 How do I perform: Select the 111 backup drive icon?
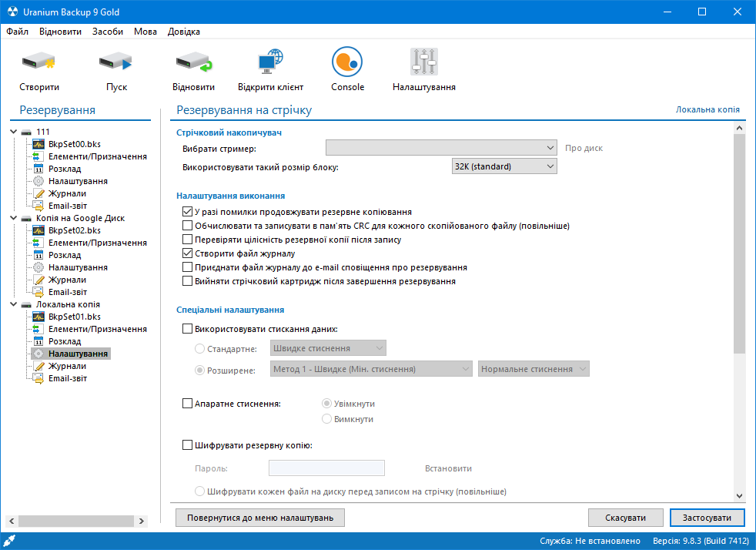coord(26,132)
